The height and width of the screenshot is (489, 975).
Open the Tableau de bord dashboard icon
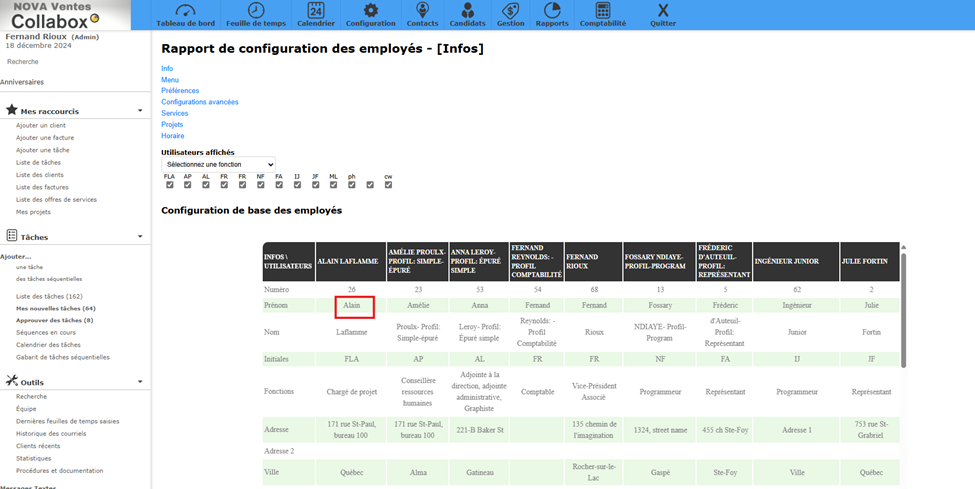pos(184,14)
